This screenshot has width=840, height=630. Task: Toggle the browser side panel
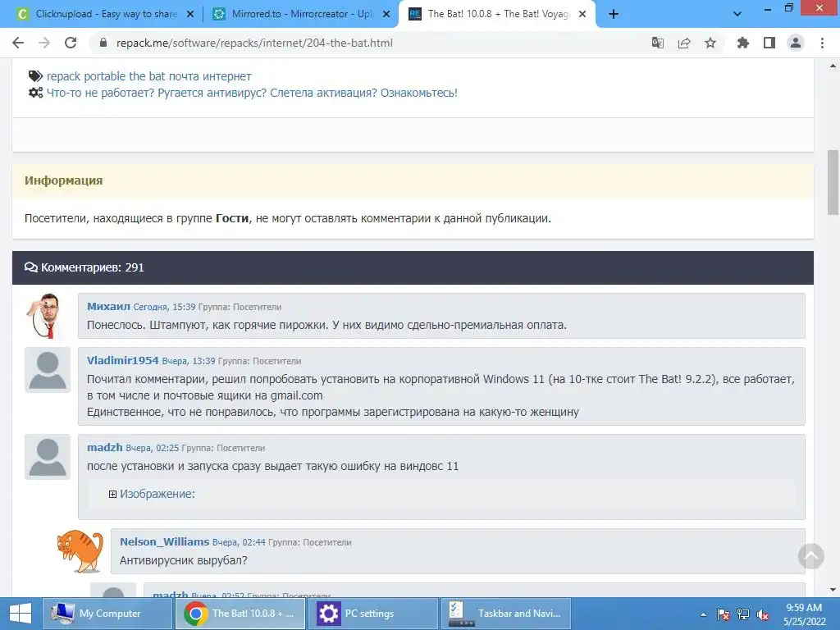pos(769,43)
